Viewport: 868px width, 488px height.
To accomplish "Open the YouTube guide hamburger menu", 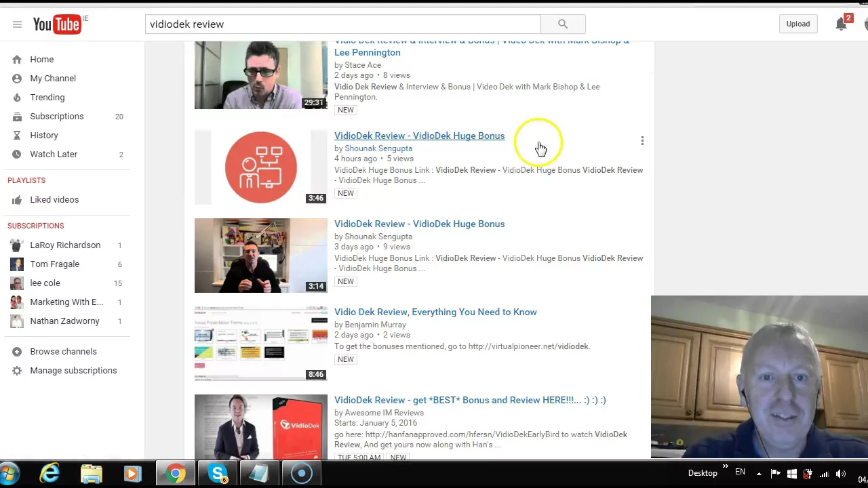I will tap(17, 24).
